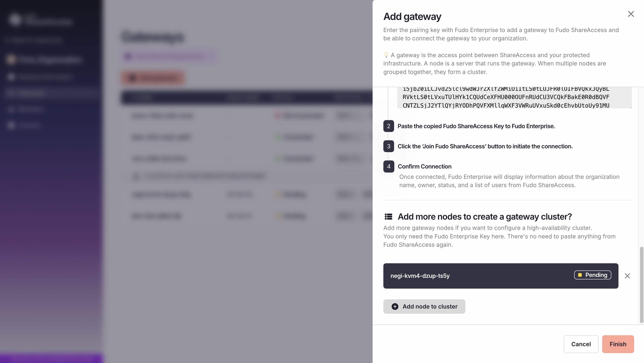Remove node negi-kvm4-dzup-ts5y from cluster
The height and width of the screenshot is (363, 644).
[627, 276]
